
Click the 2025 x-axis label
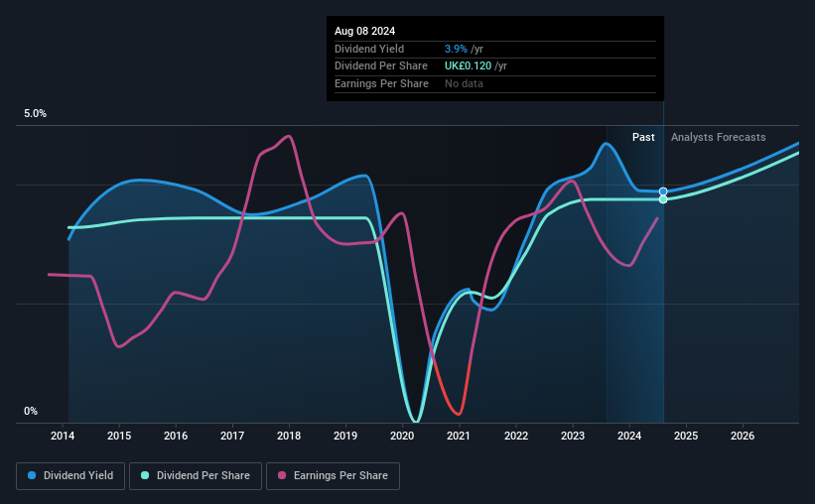pyautogui.click(x=686, y=436)
